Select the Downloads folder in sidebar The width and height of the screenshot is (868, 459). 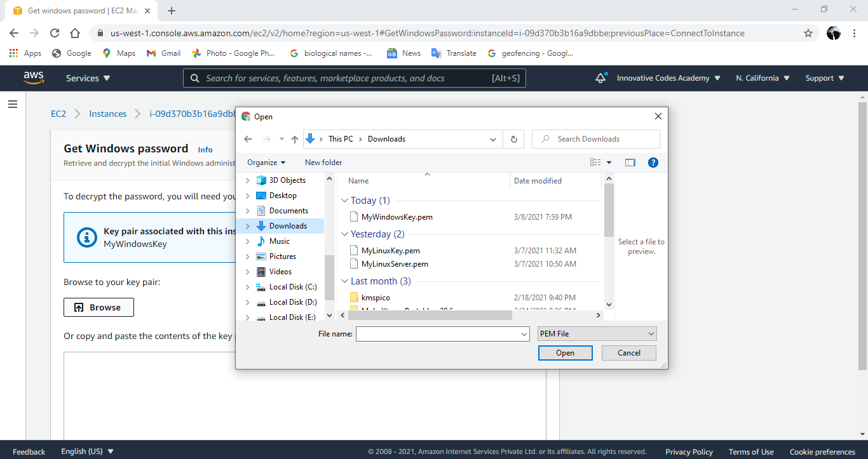(288, 226)
